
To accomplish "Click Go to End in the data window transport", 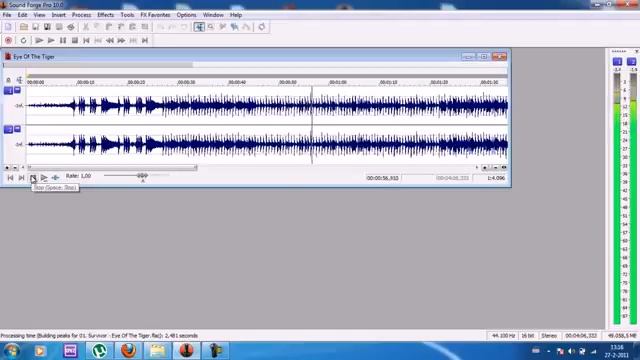I will pos(22,178).
